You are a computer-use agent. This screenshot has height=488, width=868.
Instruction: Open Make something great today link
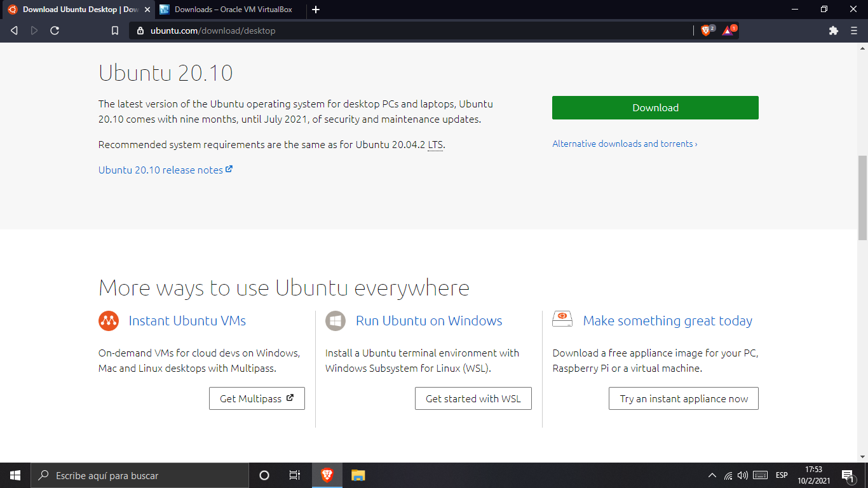pos(668,321)
